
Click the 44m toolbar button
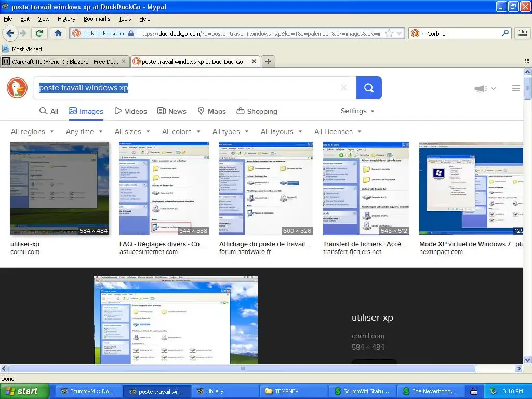point(522,33)
